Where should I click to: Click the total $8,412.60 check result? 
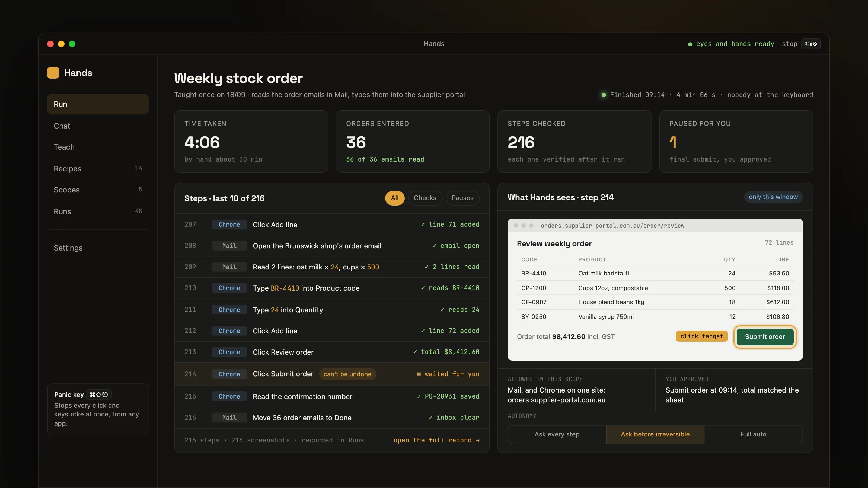pos(446,352)
